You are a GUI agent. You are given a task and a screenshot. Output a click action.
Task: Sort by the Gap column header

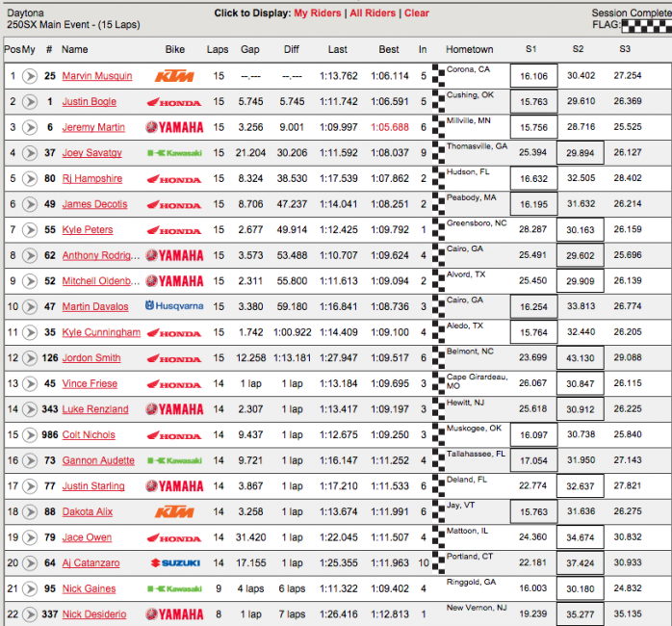tap(250, 50)
